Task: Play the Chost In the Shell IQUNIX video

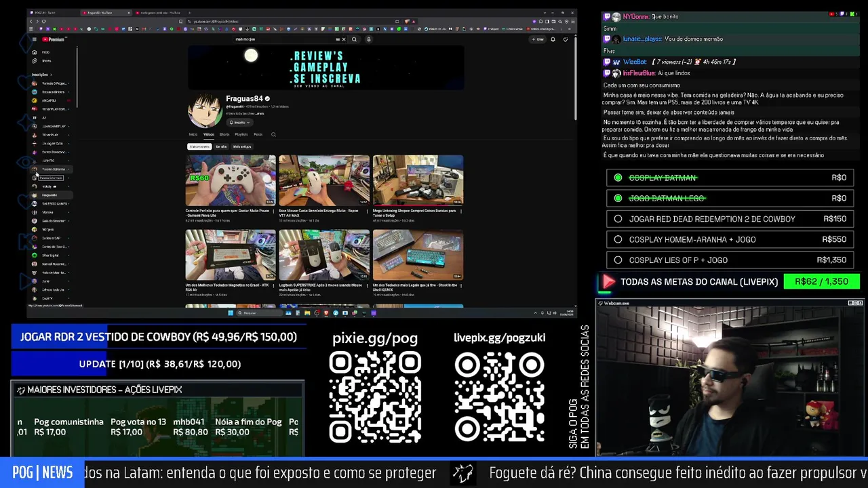Action: coord(418,255)
